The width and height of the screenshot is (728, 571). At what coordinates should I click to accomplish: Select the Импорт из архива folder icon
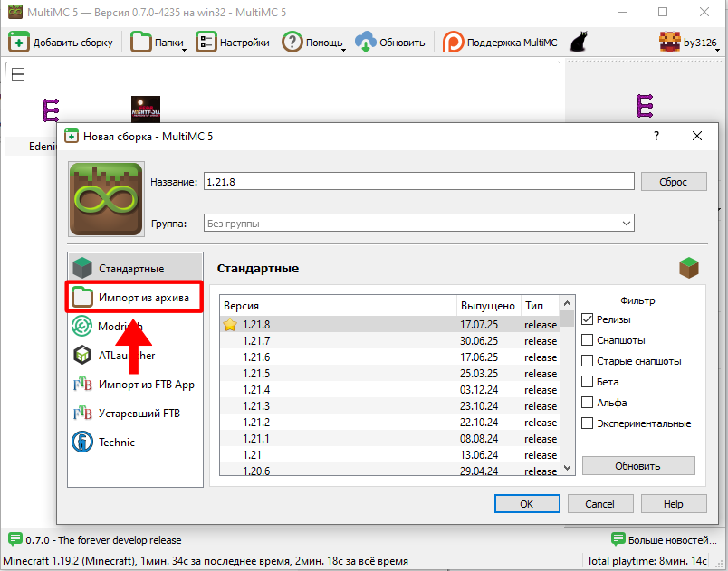82,297
